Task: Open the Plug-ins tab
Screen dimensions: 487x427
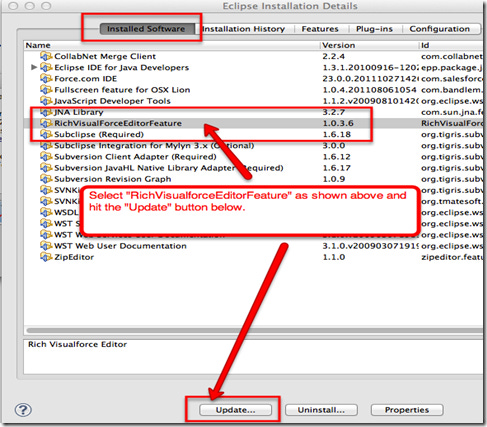Action: point(374,29)
